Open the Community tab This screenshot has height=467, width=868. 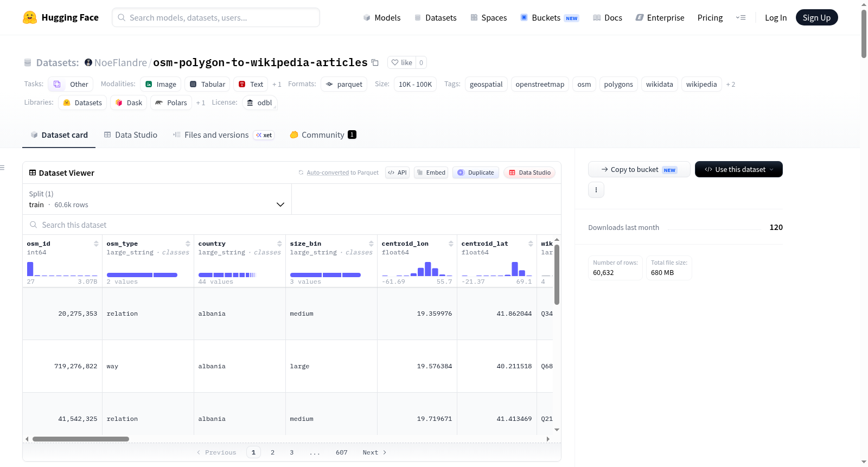[x=323, y=135]
